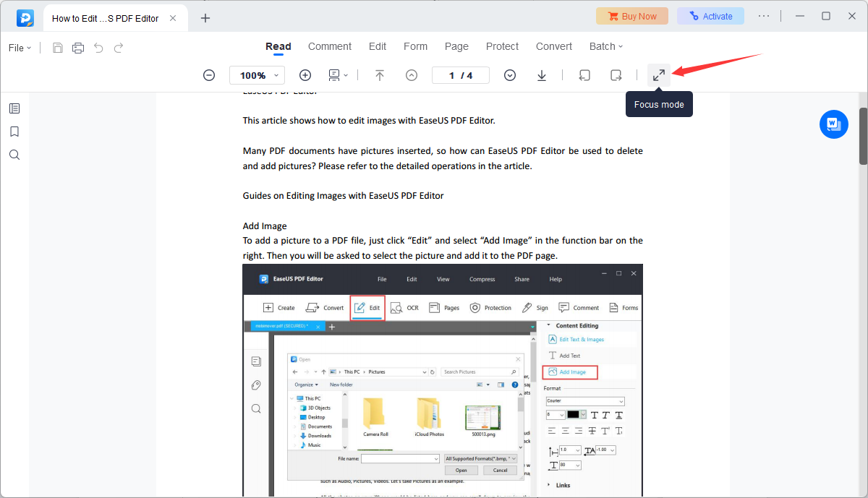This screenshot has height=498, width=868.
Task: Click the Buy Now button
Action: (x=632, y=16)
